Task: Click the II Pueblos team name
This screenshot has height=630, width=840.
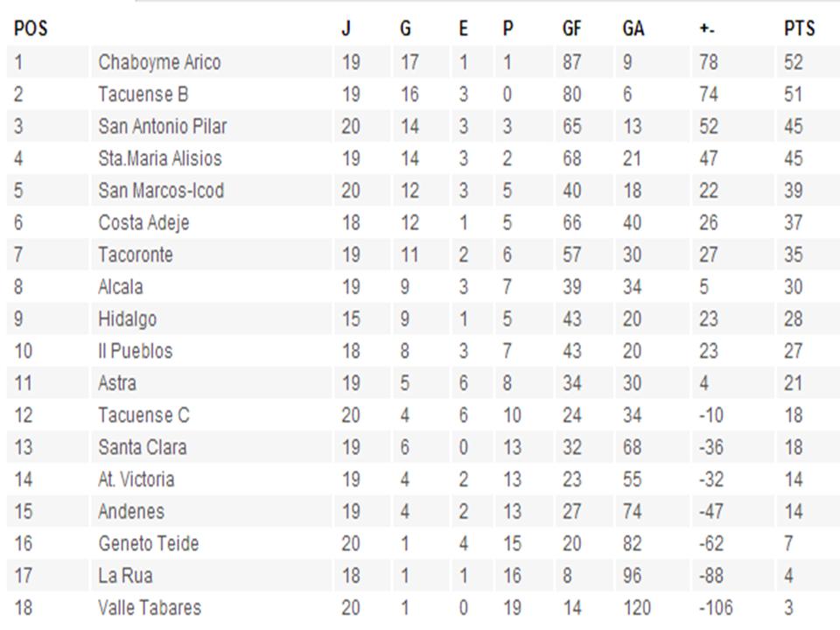Action: click(x=136, y=352)
